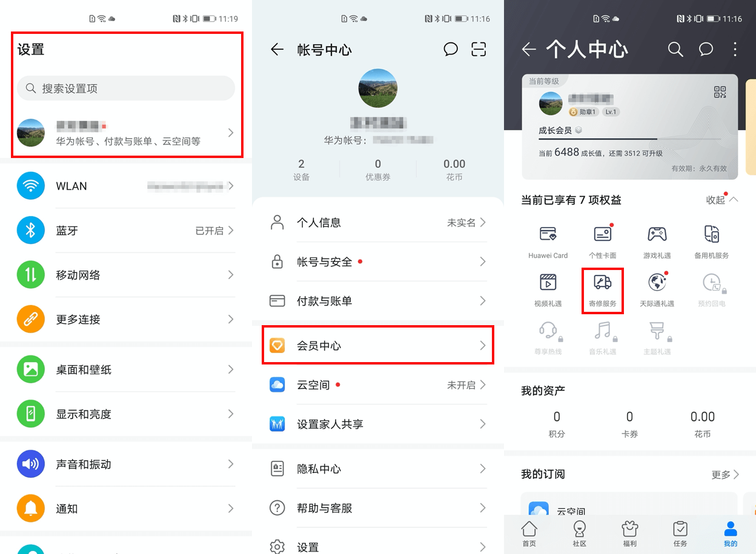Tap the 搜索设置项 search field
Viewport: 756px width, 554px height.
tap(126, 88)
